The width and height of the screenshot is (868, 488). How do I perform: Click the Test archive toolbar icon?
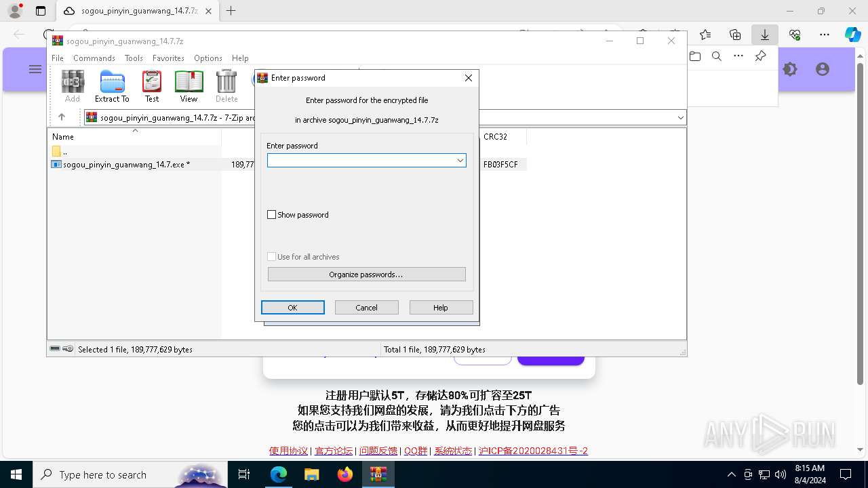pyautogui.click(x=152, y=86)
